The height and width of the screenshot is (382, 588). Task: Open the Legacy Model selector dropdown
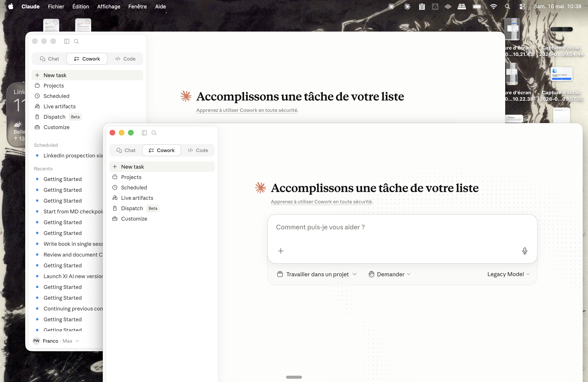tap(508, 274)
